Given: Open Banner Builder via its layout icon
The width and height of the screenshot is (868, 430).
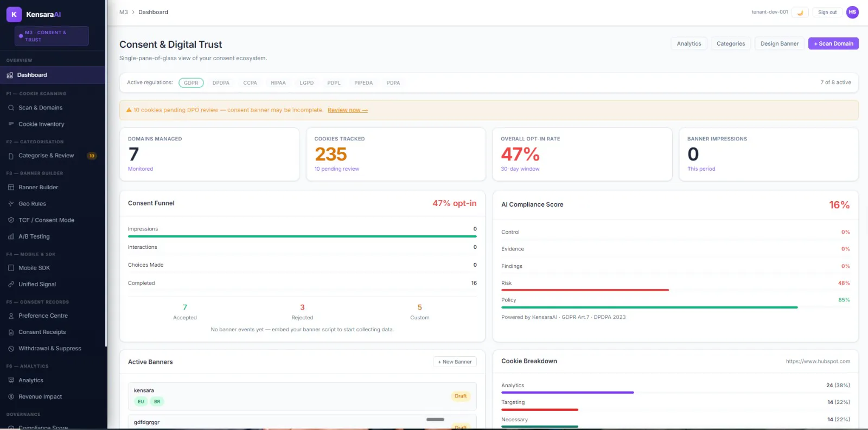Looking at the screenshot, I should [x=11, y=188].
